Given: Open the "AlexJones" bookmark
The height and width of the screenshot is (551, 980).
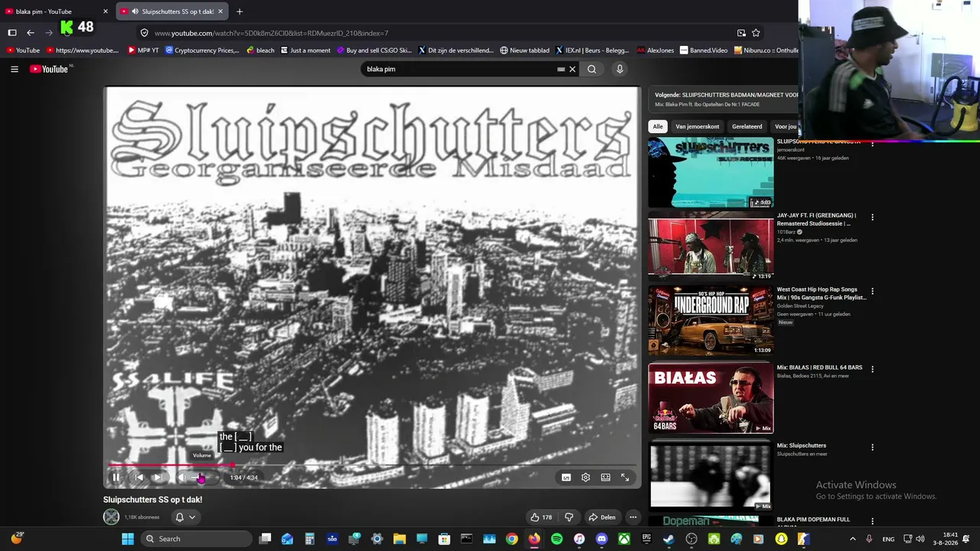Looking at the screenshot, I should (655, 51).
